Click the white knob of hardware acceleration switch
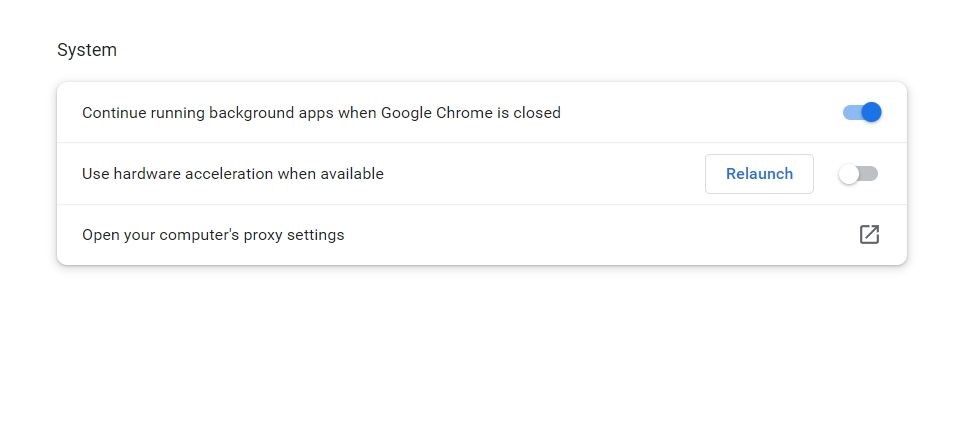 coord(849,174)
